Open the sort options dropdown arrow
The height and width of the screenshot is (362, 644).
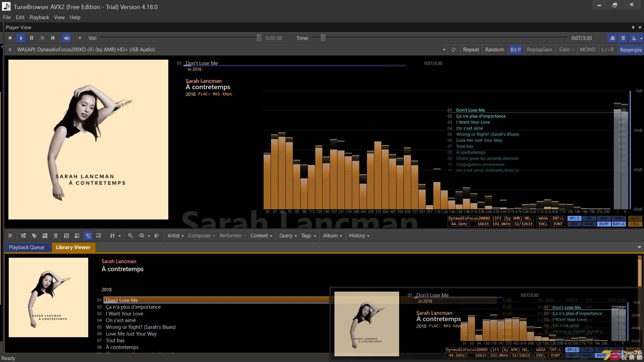tap(119, 236)
